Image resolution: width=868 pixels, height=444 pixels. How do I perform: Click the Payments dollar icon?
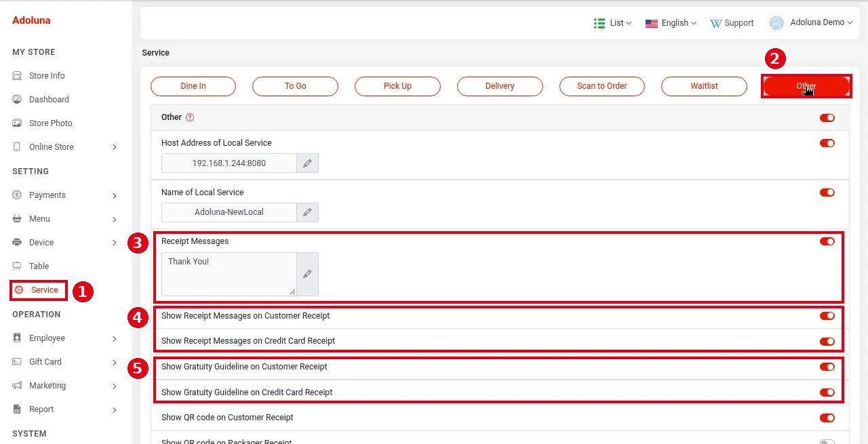pos(17,195)
